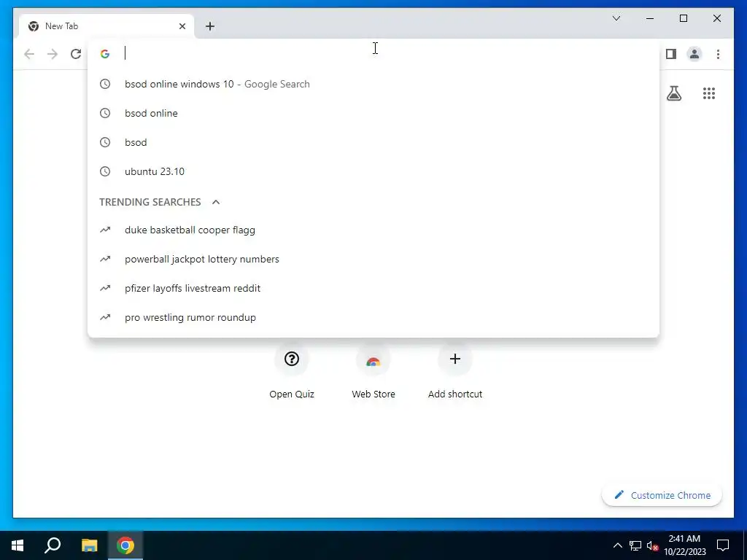Click the trending arrow beside "pro wrestling"
This screenshot has width=747, height=560.
105,316
